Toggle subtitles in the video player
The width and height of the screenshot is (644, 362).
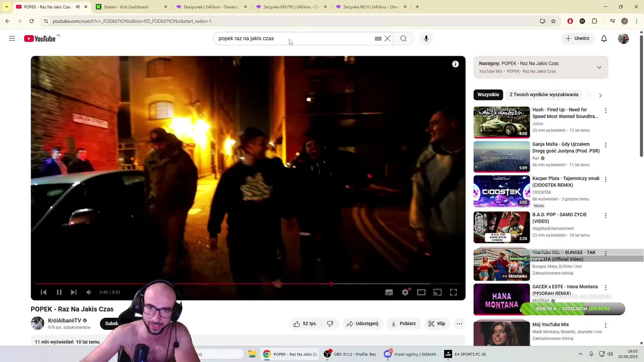click(389, 292)
